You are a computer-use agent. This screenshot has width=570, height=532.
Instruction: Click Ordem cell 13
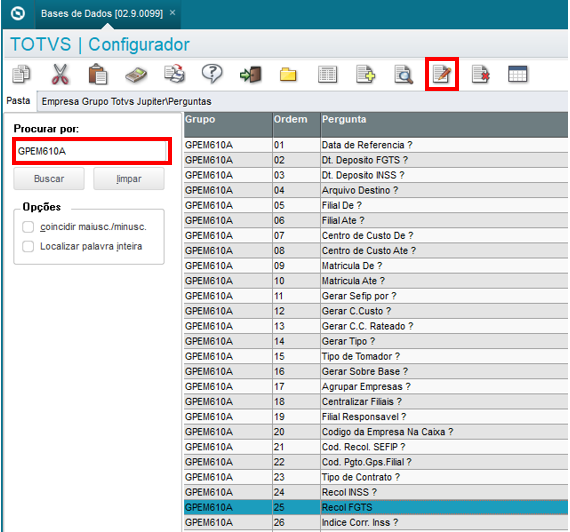(x=296, y=326)
